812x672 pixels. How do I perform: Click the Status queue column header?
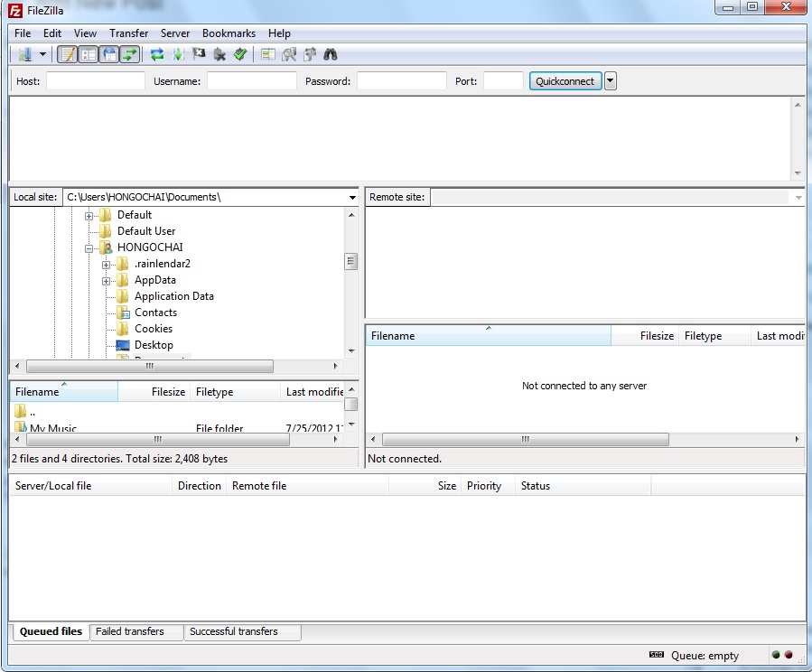tap(583, 486)
